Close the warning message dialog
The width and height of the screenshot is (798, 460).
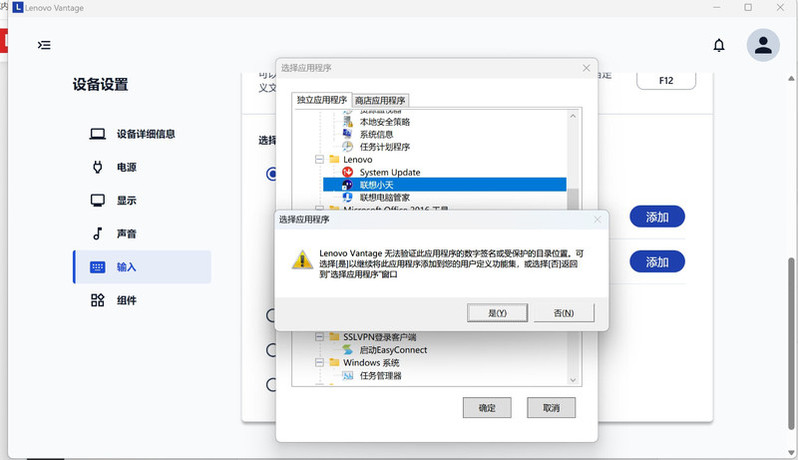tap(597, 219)
